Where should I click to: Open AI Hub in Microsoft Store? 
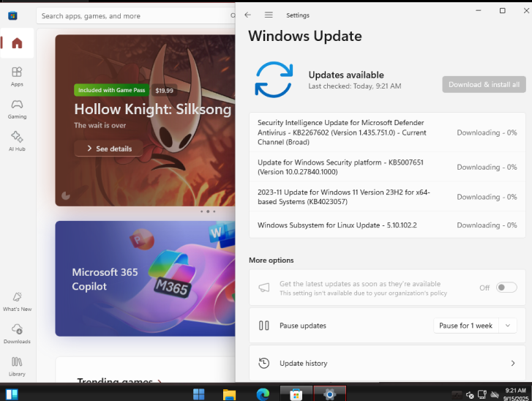(x=17, y=141)
